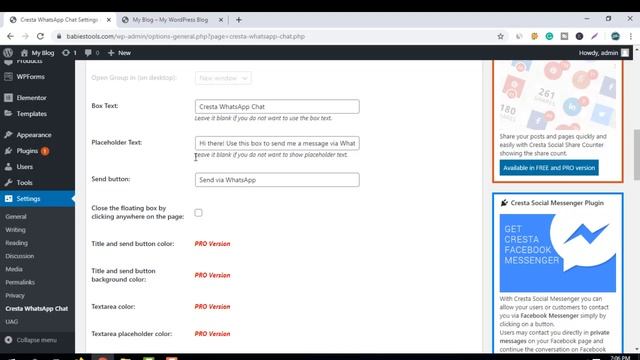Go to Reading settings submenu
Viewport: 640px width, 360px height.
[17, 243]
